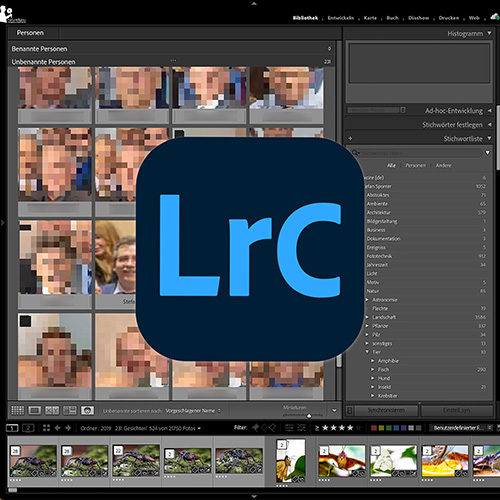
Task: Collapse the Stichwortliste panel
Action: [x=489, y=138]
